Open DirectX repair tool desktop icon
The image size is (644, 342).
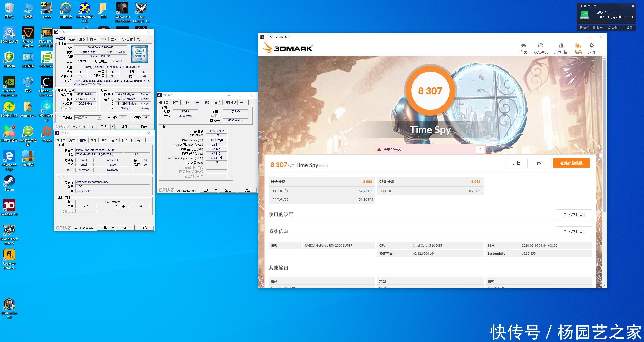[x=85, y=12]
